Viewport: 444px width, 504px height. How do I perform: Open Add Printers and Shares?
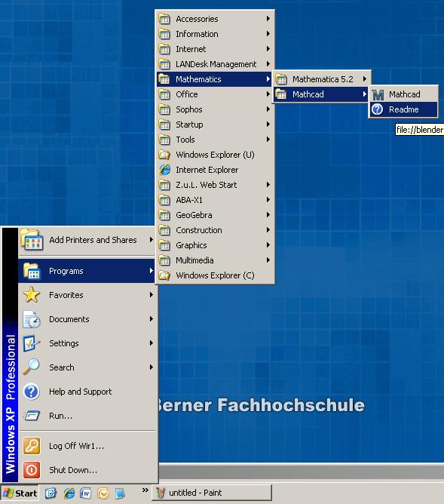pyautogui.click(x=87, y=240)
